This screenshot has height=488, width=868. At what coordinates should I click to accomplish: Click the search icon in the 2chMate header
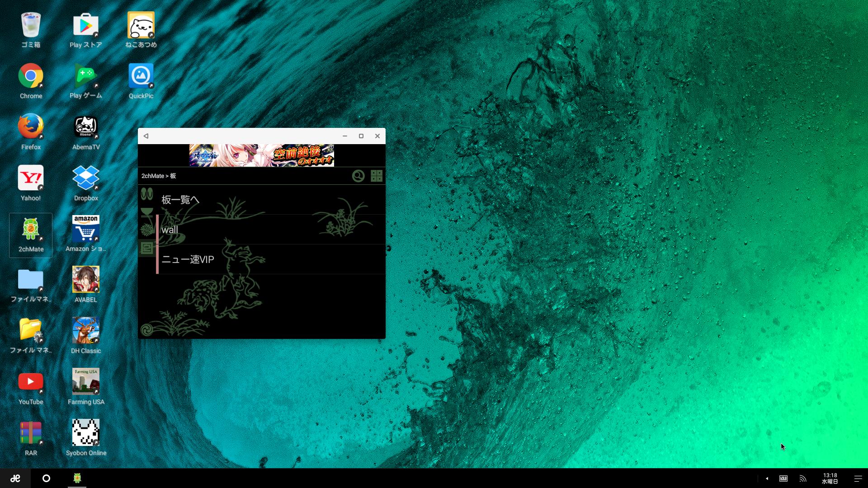pos(358,176)
